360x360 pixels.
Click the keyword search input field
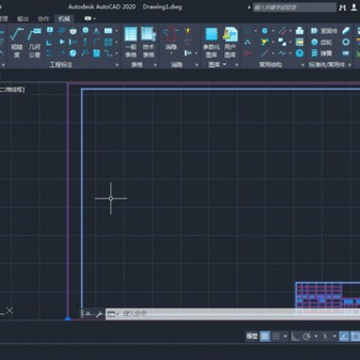coord(295,7)
